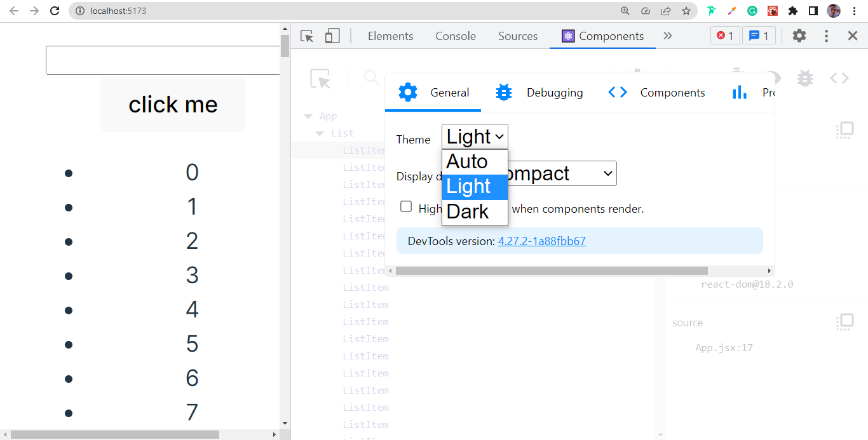Show more DevTools tabs with the chevrons

668,36
